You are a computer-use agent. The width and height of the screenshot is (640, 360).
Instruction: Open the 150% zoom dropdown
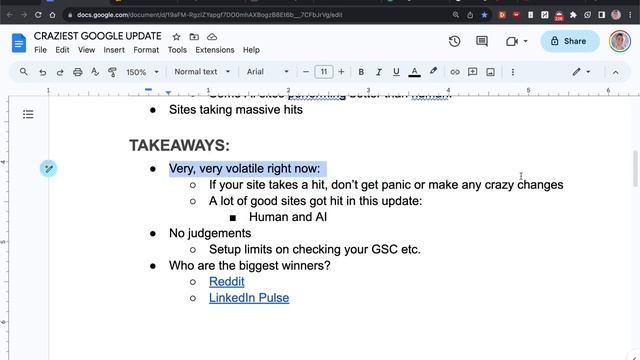point(142,72)
